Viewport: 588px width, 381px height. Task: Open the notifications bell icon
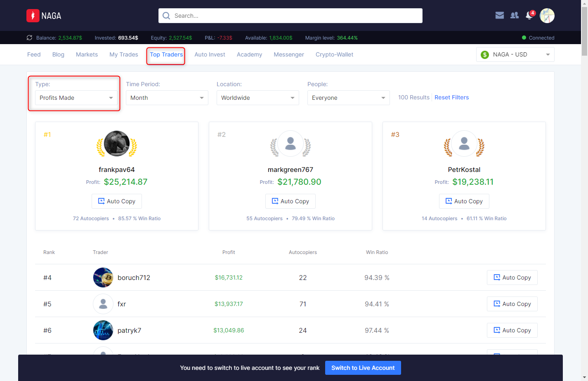[x=529, y=15]
